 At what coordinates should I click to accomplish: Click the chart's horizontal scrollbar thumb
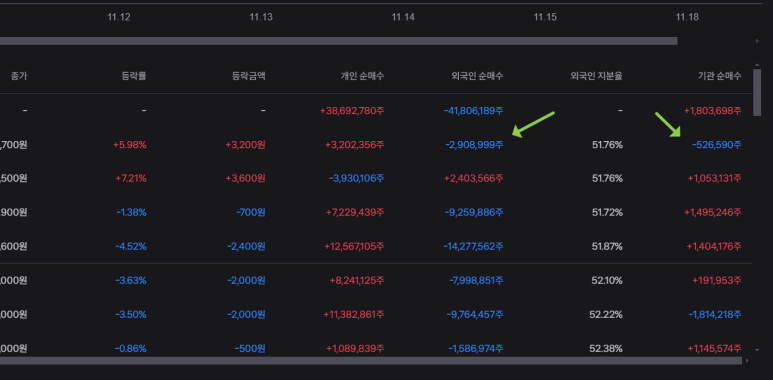point(338,41)
